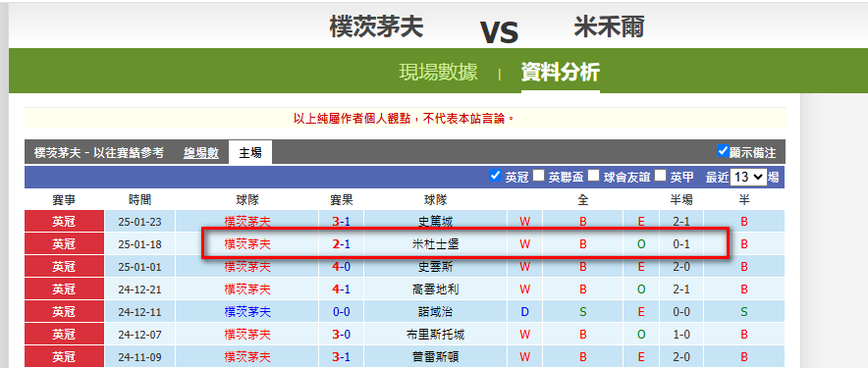
Task: Click the 諾域治 team name
Action: click(435, 312)
